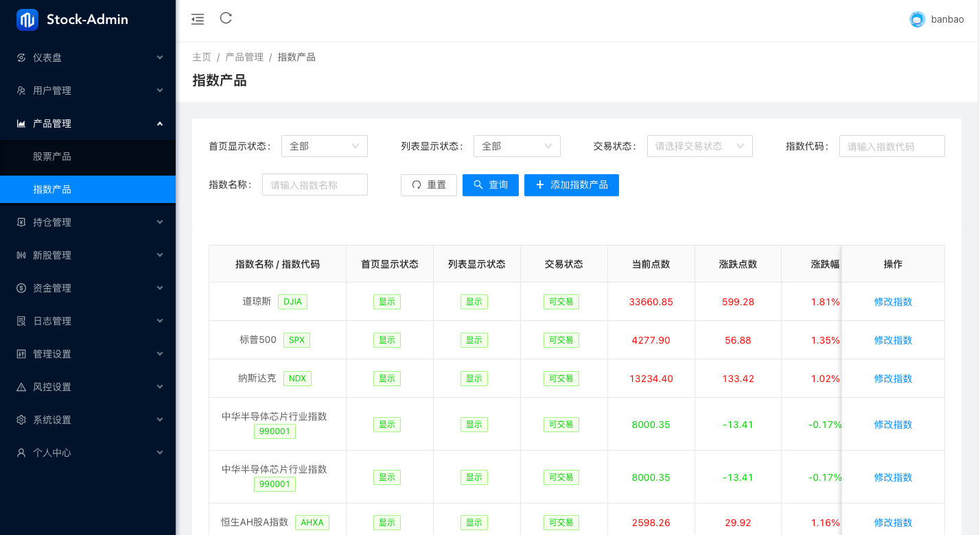This screenshot has height=535, width=980.
Task: Focus the 指数代码 input field
Action: pyautogui.click(x=891, y=146)
